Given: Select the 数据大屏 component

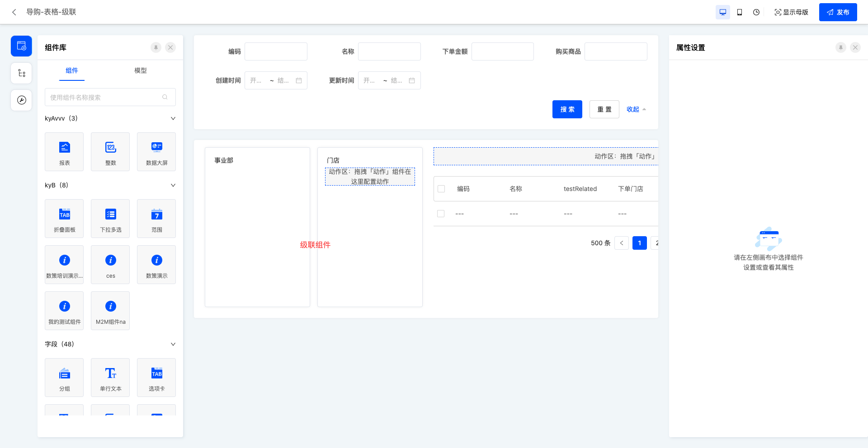Looking at the screenshot, I should click(156, 152).
